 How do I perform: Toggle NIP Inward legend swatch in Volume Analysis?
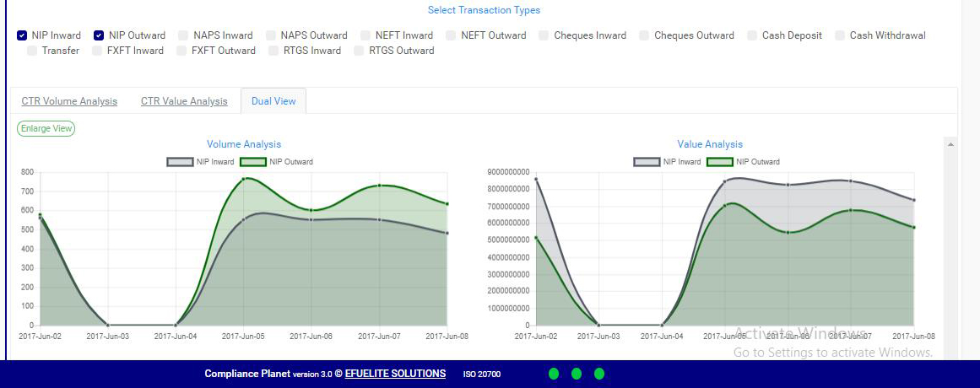coord(180,162)
